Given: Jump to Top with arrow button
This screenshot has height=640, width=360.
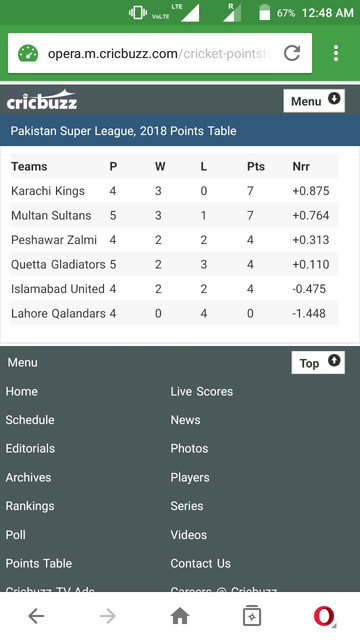Looking at the screenshot, I should [x=318, y=362].
